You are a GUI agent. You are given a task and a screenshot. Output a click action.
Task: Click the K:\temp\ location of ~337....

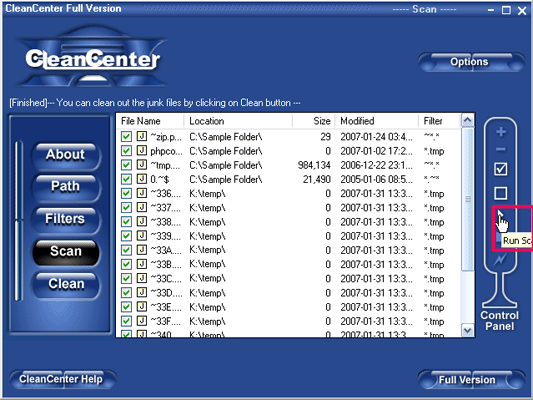tap(207, 208)
